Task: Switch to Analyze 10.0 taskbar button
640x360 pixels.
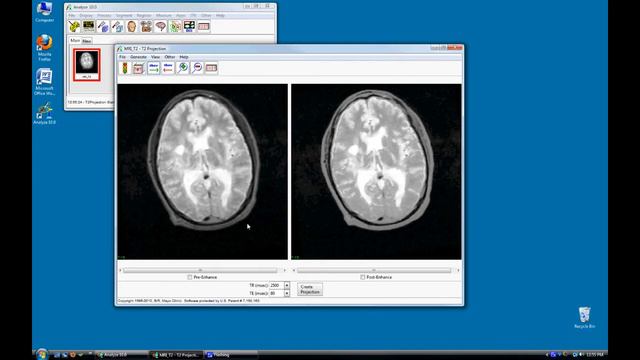Action: [121, 355]
